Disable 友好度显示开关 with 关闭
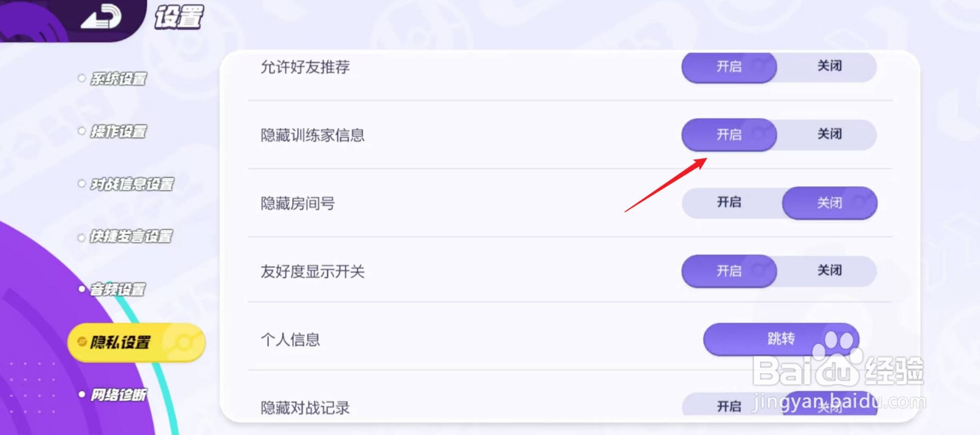Viewport: 980px width, 435px height. (830, 271)
